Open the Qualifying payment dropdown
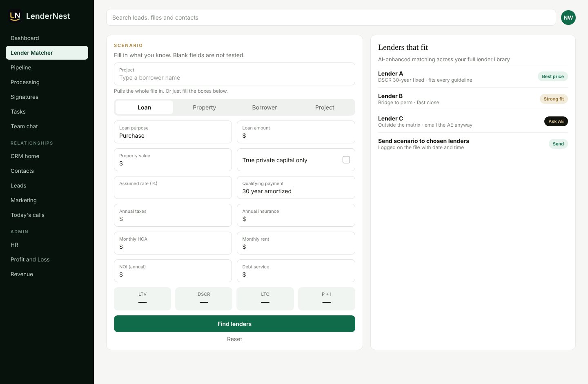The width and height of the screenshot is (588, 384). 296,188
